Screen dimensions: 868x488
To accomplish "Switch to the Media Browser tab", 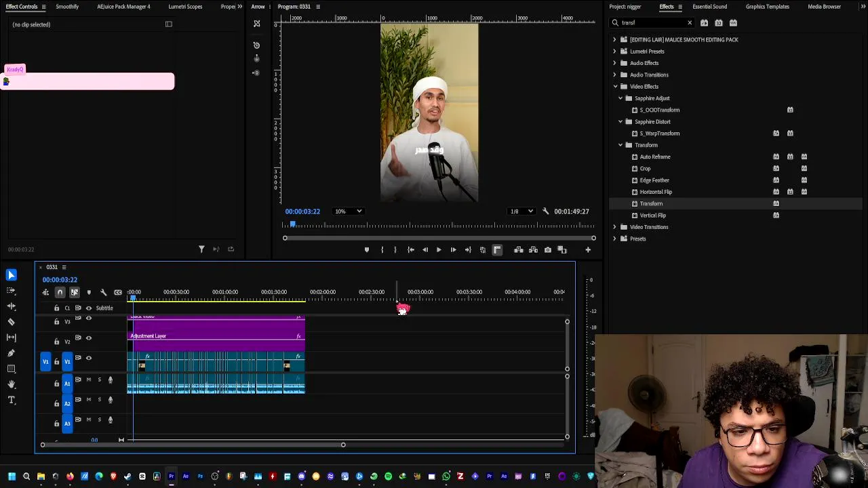I will point(824,7).
